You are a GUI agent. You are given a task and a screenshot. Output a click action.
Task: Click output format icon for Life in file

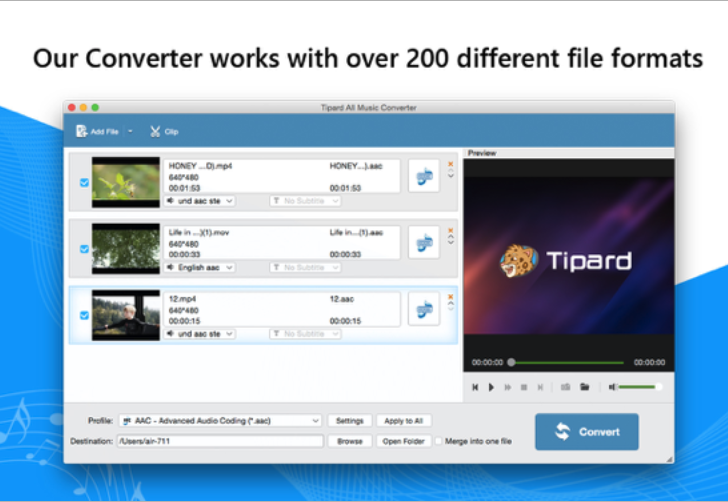point(424,242)
